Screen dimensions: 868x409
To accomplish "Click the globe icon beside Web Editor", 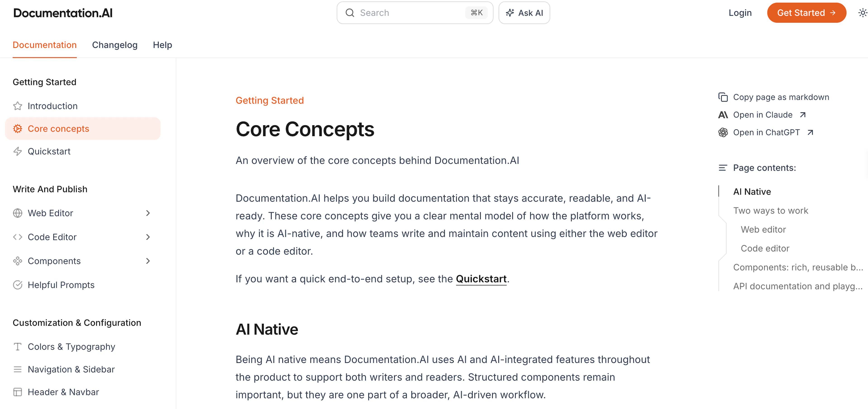I will click(x=18, y=213).
